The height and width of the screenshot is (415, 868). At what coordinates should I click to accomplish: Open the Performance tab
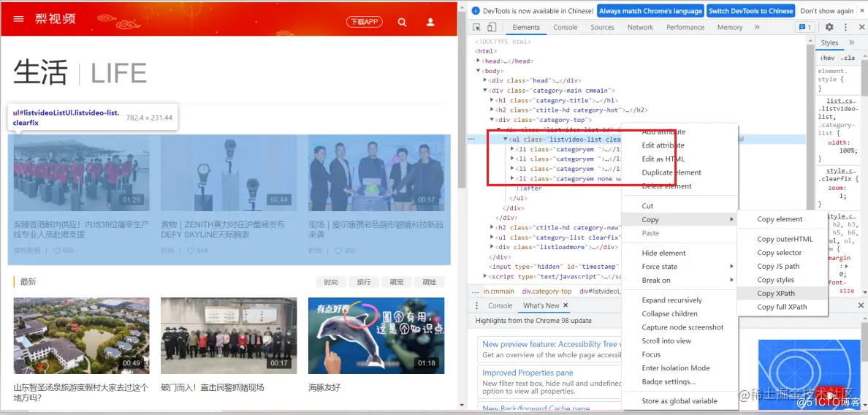tap(686, 27)
